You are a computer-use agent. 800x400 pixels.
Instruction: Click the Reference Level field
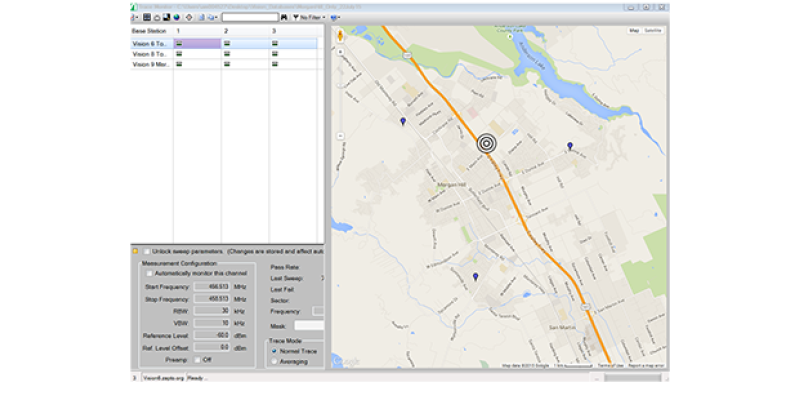click(x=212, y=336)
